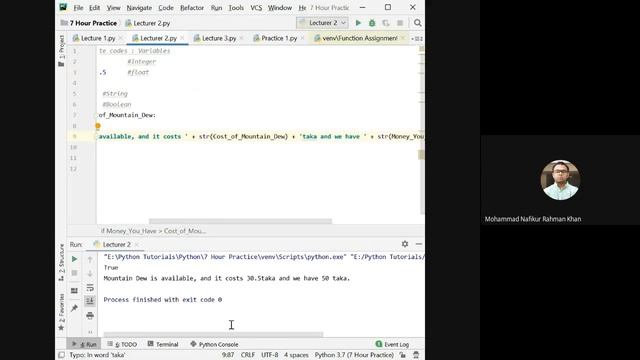Click Run with Coverage icon in toolbar

(386, 23)
